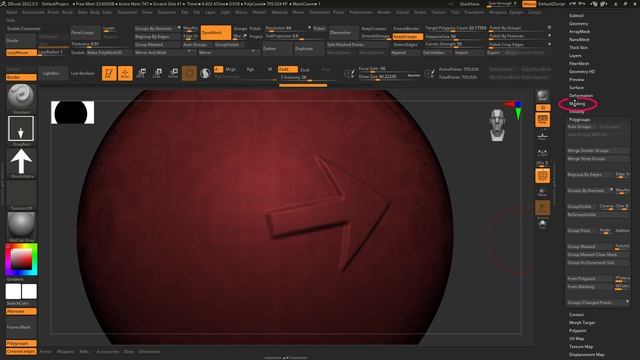Image resolution: width=640 pixels, height=360 pixels.
Task: Toggle the Alternate button
Action: point(21,311)
